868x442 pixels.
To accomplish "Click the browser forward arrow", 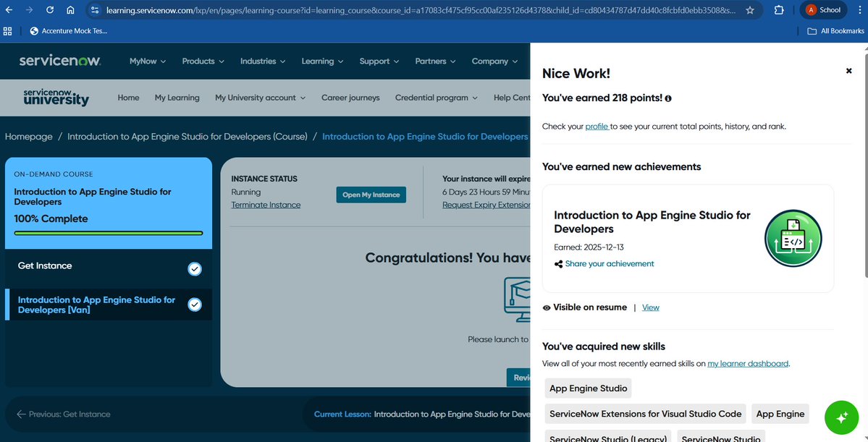I will 30,10.
